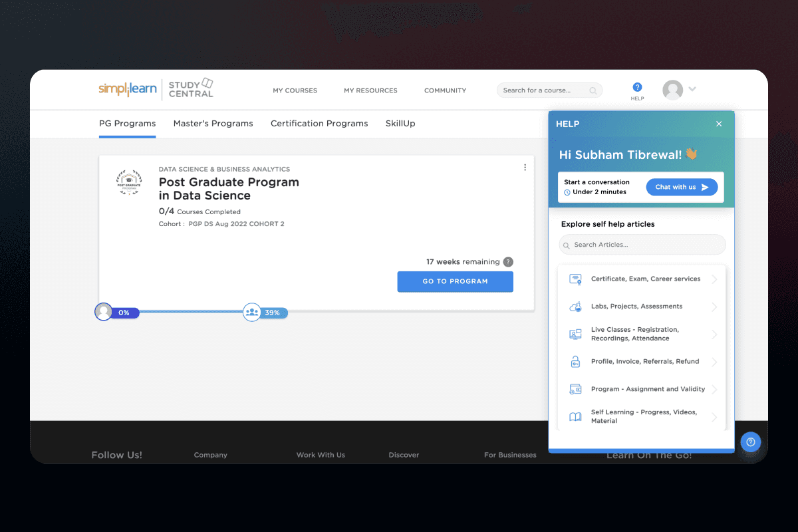798x532 pixels.
Task: Click the clock icon beside Under 2 minutes
Action: [567, 192]
